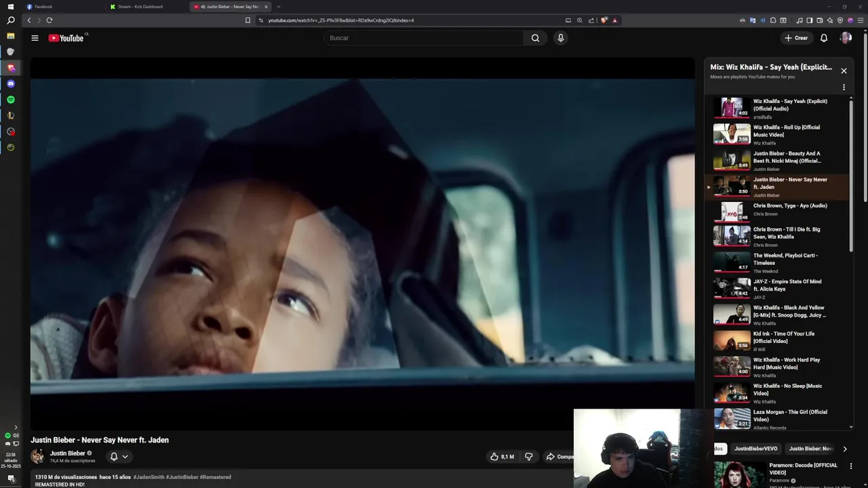Click the #Remastered hashtag
868x488 pixels.
[216, 477]
